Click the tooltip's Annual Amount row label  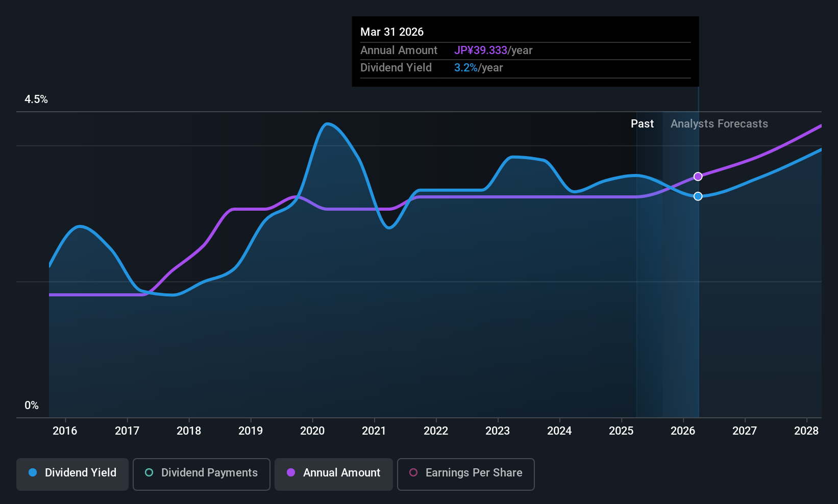[x=399, y=51]
